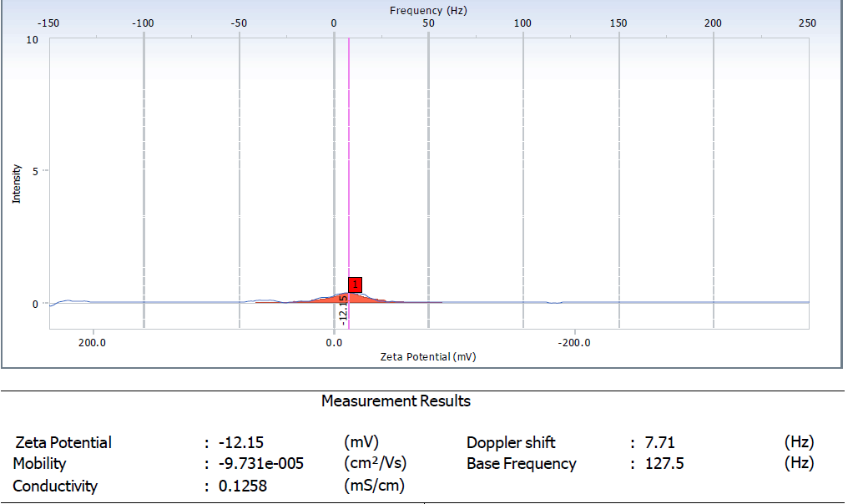The image size is (863, 504).
Task: Click the Conductivity label in results
Action: (x=55, y=486)
